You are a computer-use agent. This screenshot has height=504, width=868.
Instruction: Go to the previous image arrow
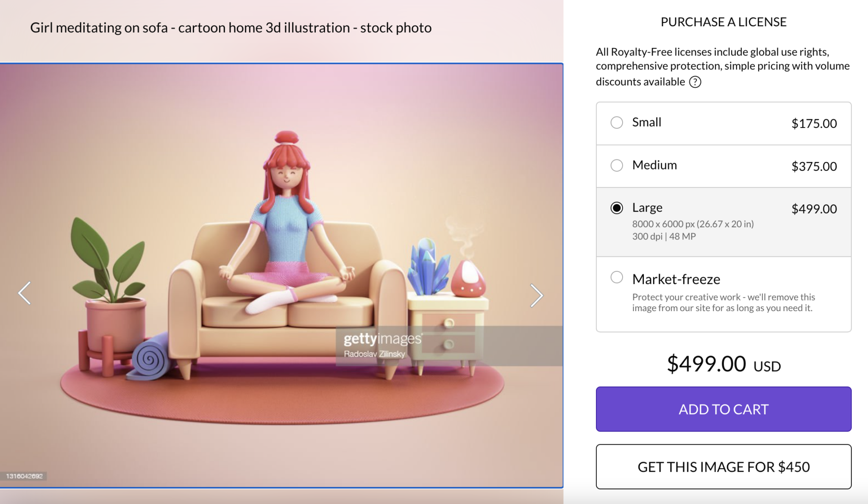25,293
